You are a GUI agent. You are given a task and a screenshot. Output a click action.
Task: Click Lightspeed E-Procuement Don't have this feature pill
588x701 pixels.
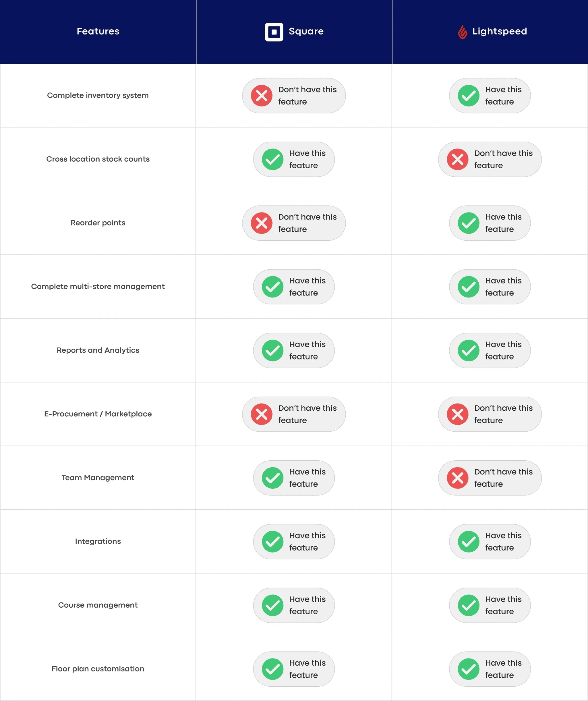490,414
